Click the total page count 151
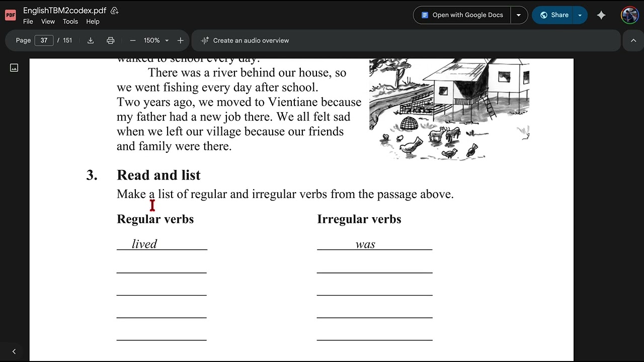This screenshot has height=362, width=644. [x=67, y=40]
